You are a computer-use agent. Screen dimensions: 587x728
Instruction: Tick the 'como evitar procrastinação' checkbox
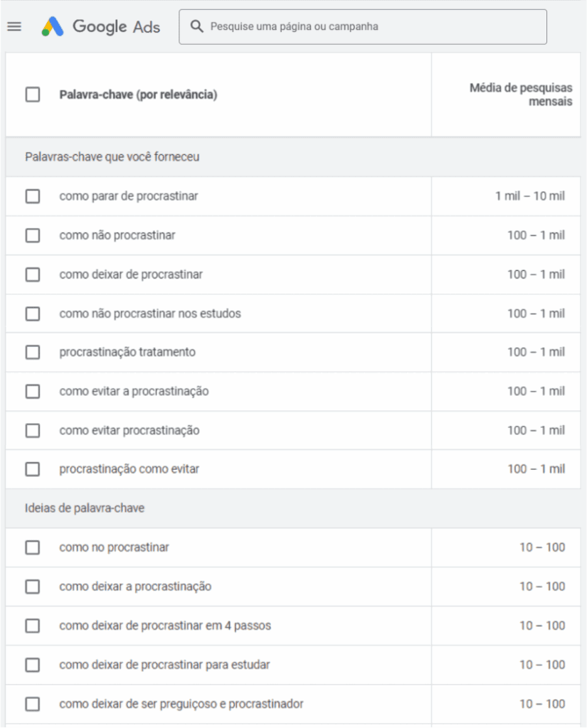coord(33,430)
